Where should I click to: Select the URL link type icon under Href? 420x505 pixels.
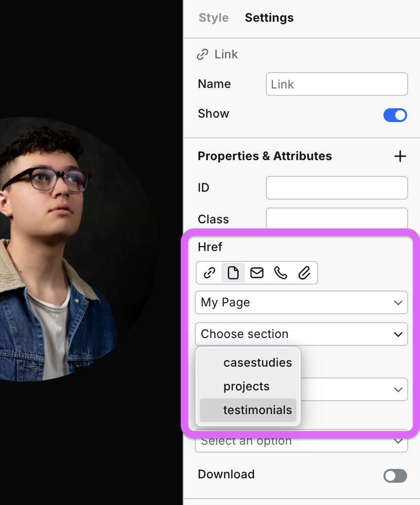(210, 273)
